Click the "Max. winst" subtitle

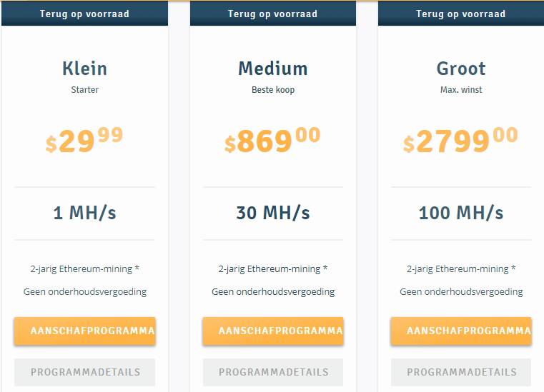click(461, 90)
